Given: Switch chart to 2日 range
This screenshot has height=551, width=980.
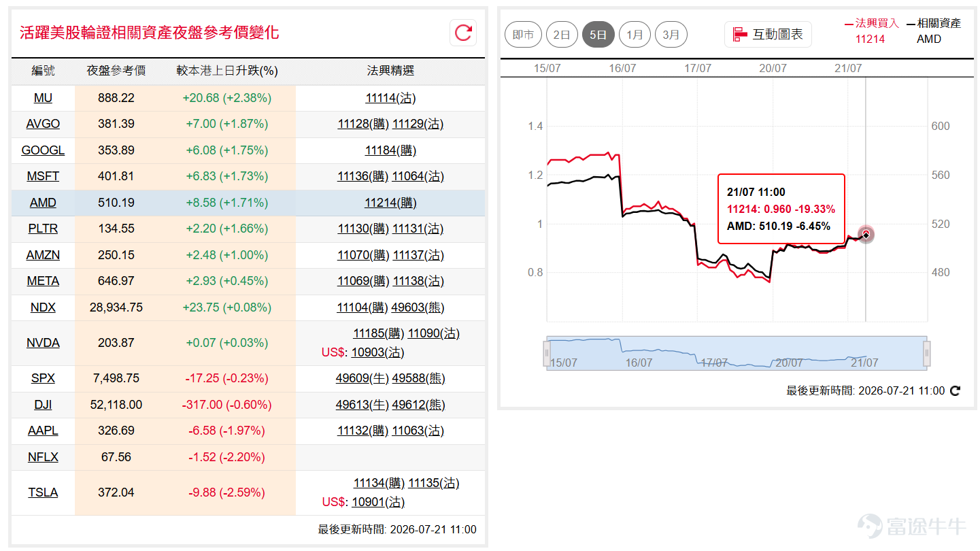Looking at the screenshot, I should pos(562,35).
